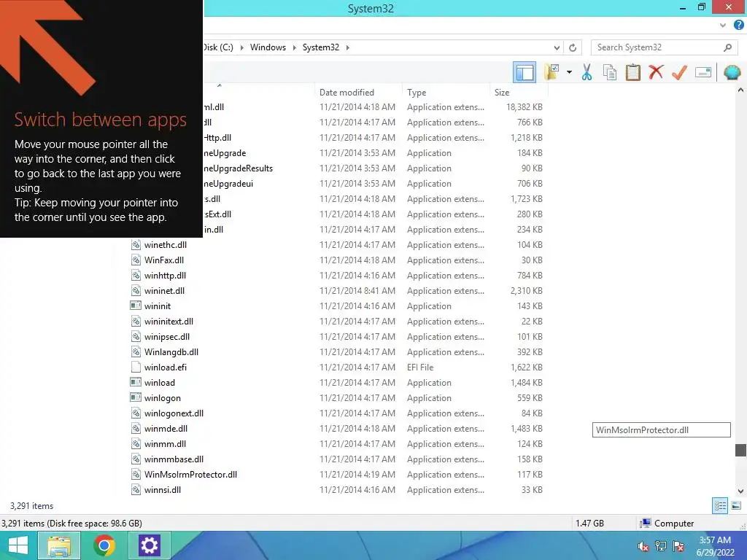Viewport: 747px width, 560px height.
Task: Click the 11/21/2014 8:41 AM date cell
Action: point(357,290)
